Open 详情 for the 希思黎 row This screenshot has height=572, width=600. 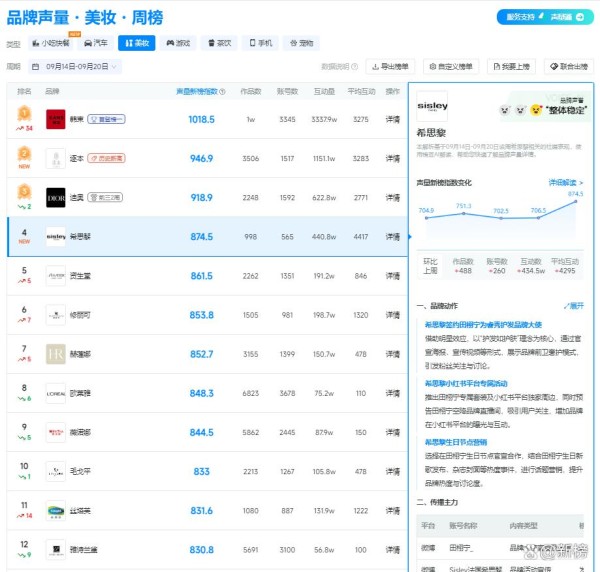pyautogui.click(x=393, y=237)
